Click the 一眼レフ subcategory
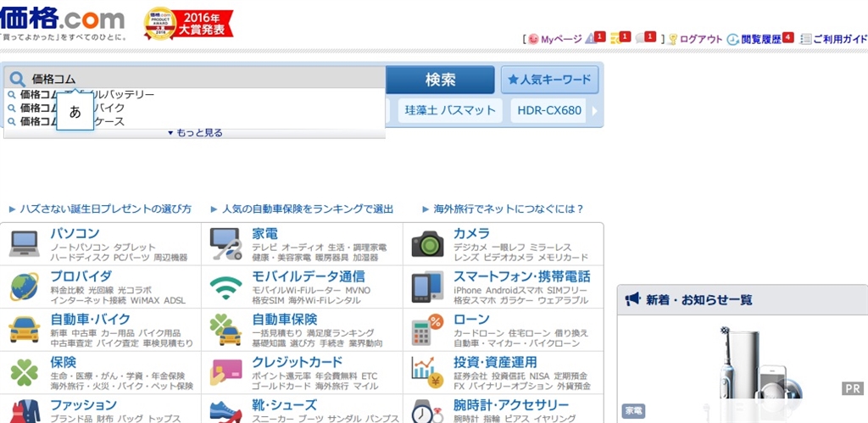 (x=509, y=248)
